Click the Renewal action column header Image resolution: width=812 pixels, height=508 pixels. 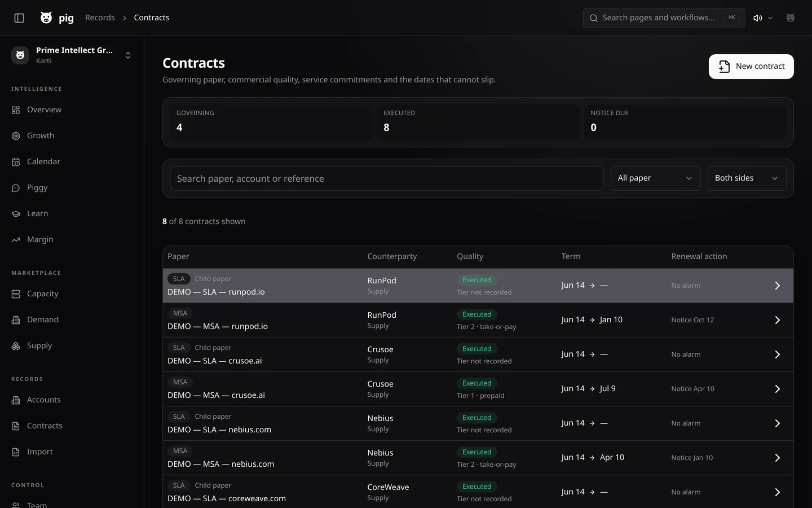699,257
